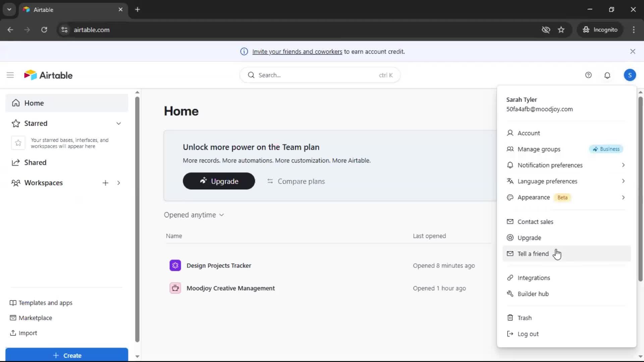Click the sidebar vertical scrollbar
The width and height of the screenshot is (644, 362).
pos(137,220)
